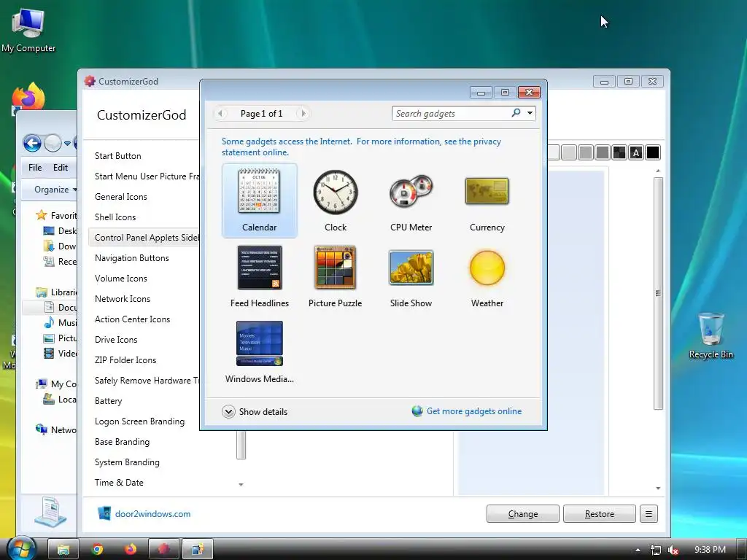747x560 pixels.
Task: Choose the checkered background swatch
Action: 619,152
